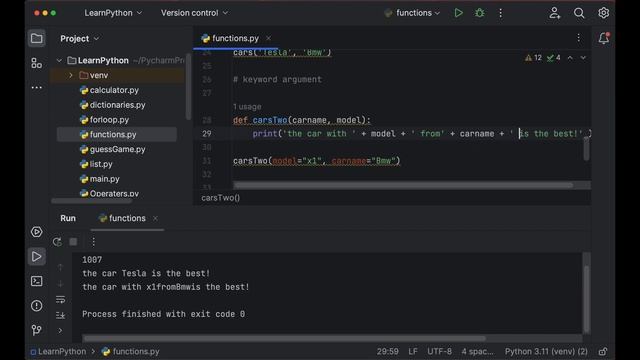Show more tool windows via the ellipsis icon
Screen dimensions: 640x360
click(36, 87)
